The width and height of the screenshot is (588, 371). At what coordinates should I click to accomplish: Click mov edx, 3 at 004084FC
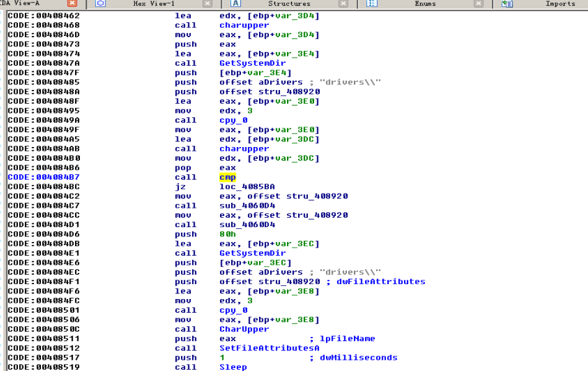click(214, 301)
